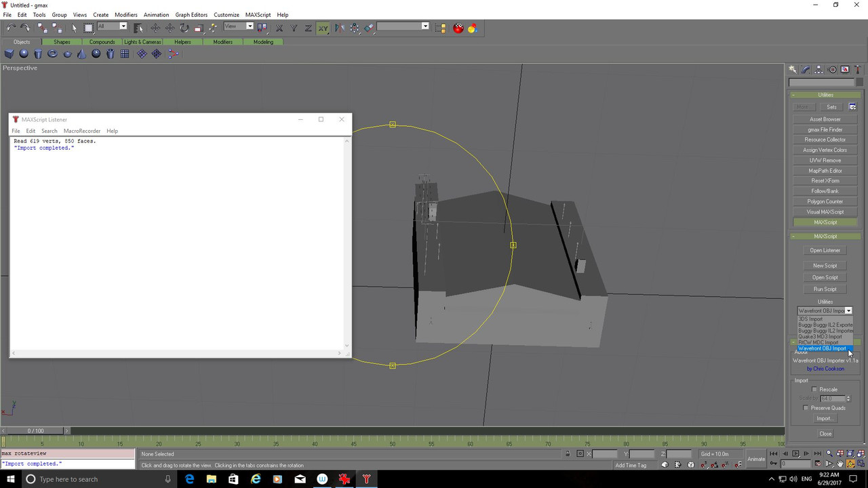Open the Utilities hammer panel
This screenshot has height=488, width=868.
(858, 69)
